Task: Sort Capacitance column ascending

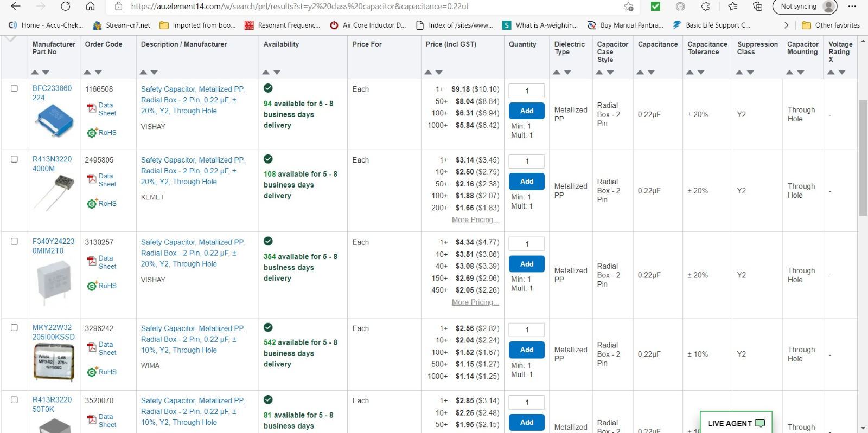Action: (640, 72)
